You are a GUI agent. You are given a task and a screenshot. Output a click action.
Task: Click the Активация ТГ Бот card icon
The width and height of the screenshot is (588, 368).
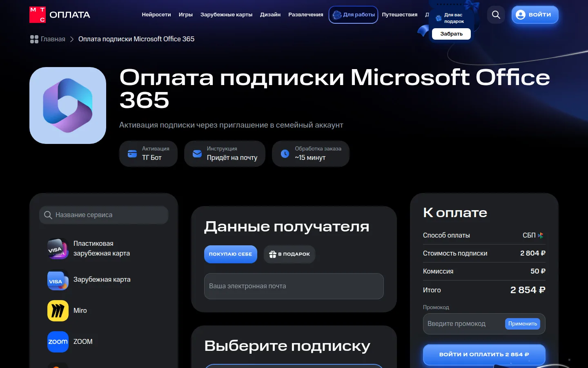pyautogui.click(x=132, y=154)
